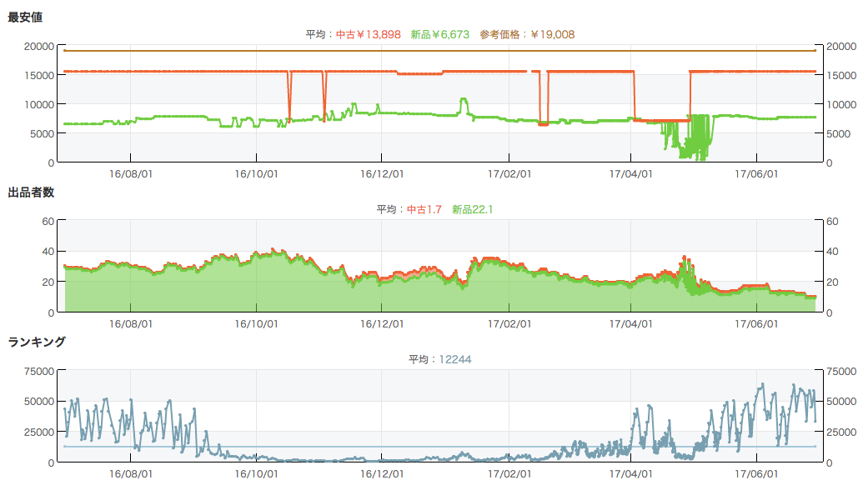The image size is (868, 485).
Task: Click the ランキング section heading
Action: tap(36, 342)
